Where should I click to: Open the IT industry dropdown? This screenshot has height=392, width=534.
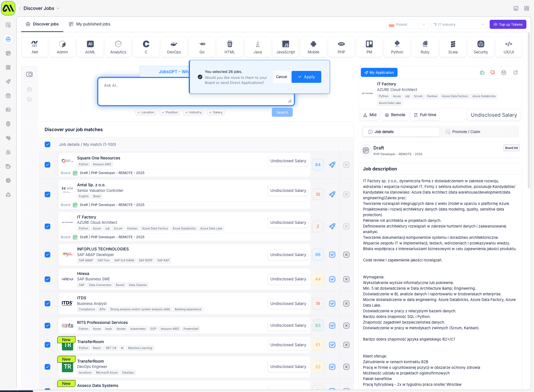pos(459,25)
